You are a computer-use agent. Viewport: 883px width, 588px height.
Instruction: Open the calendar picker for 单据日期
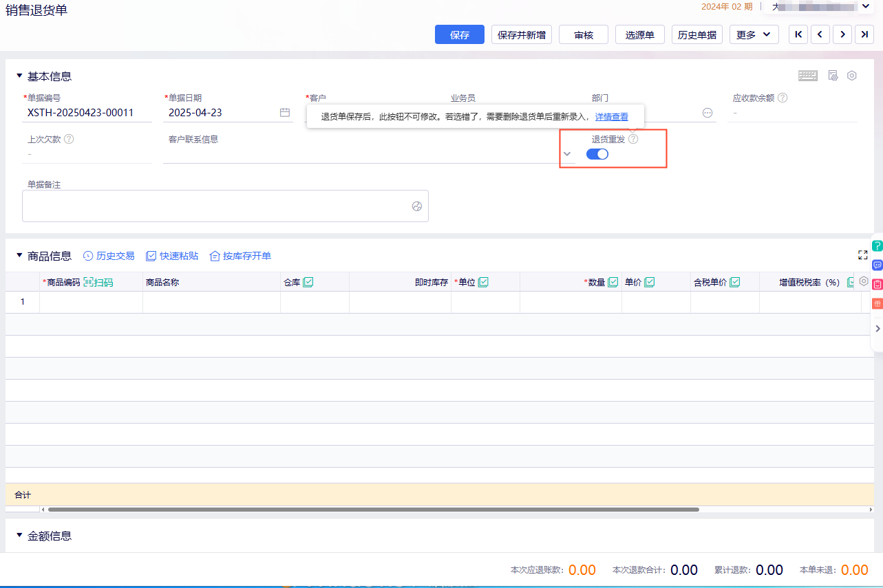coord(285,113)
